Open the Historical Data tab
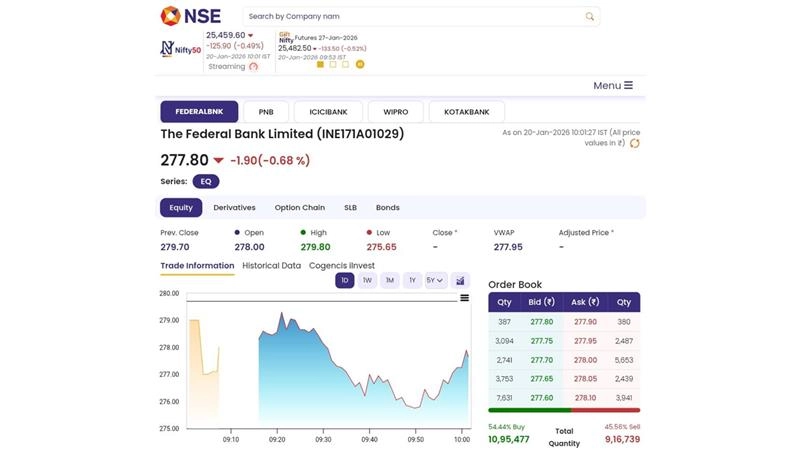The height and width of the screenshot is (450, 800). 271,266
